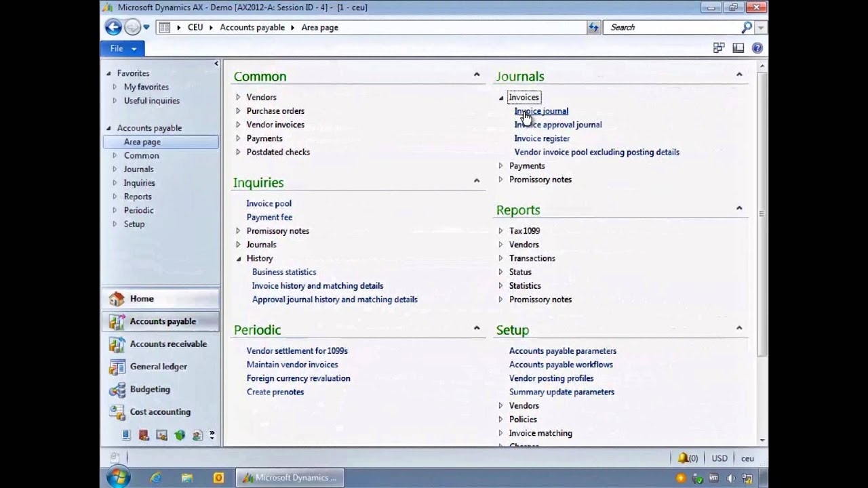Open Foreign currency revaluation link

click(x=298, y=378)
